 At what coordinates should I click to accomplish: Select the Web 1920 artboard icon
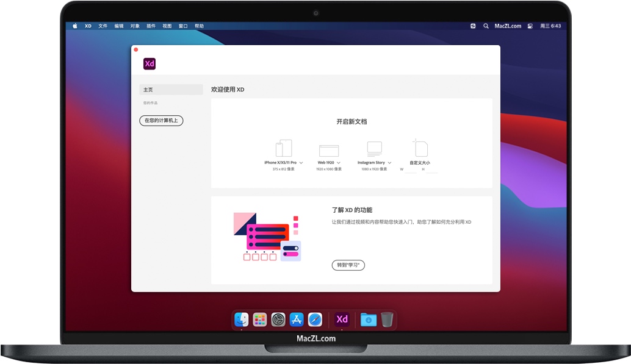pos(329,150)
